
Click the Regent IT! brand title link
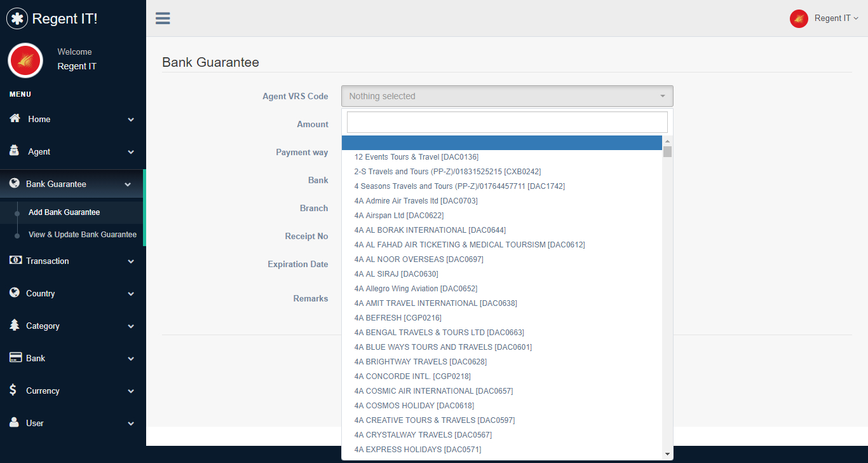point(65,18)
